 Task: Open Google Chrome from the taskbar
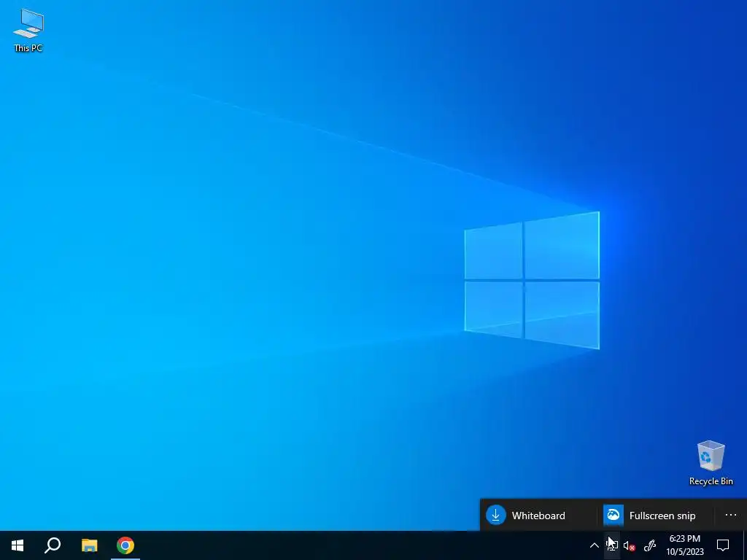point(125,545)
